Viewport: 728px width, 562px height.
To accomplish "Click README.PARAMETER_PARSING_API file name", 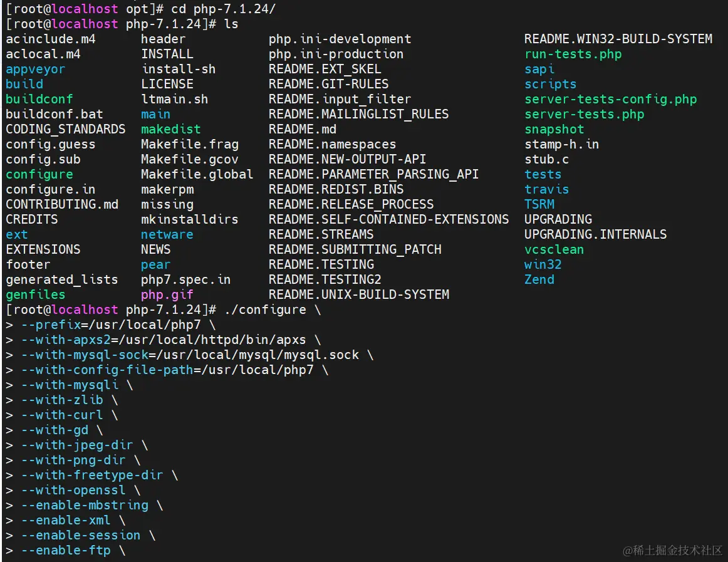I will click(x=374, y=174).
